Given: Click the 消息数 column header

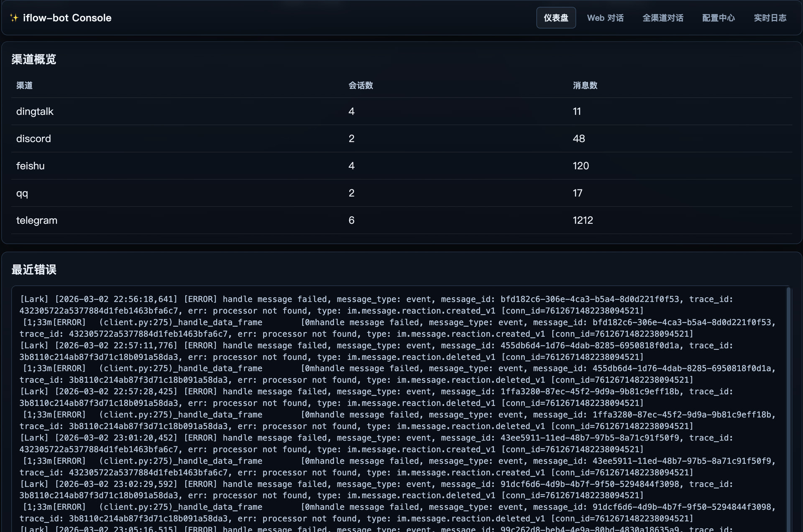Looking at the screenshot, I should pyautogui.click(x=585, y=85).
